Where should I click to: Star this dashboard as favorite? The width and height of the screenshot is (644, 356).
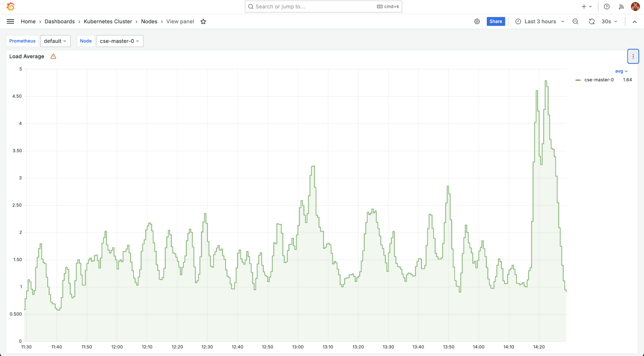coord(203,22)
